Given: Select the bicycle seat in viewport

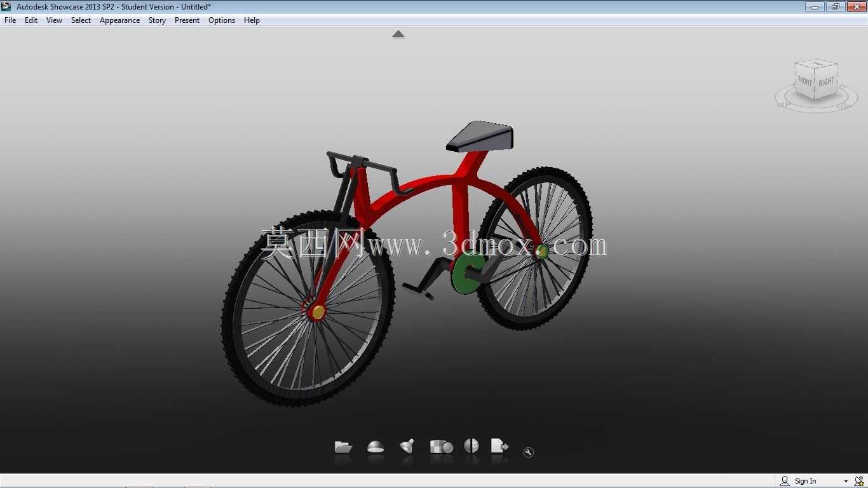Looking at the screenshot, I should pos(482,136).
